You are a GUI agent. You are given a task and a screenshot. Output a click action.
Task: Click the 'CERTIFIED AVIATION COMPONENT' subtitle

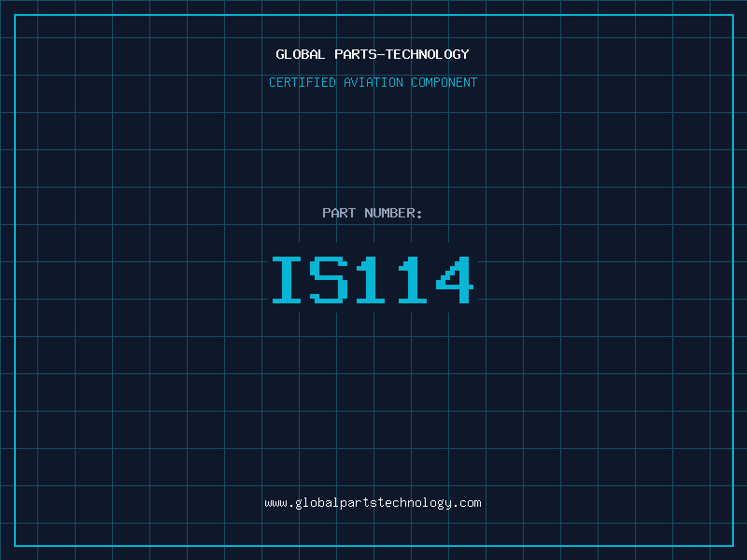(x=373, y=82)
